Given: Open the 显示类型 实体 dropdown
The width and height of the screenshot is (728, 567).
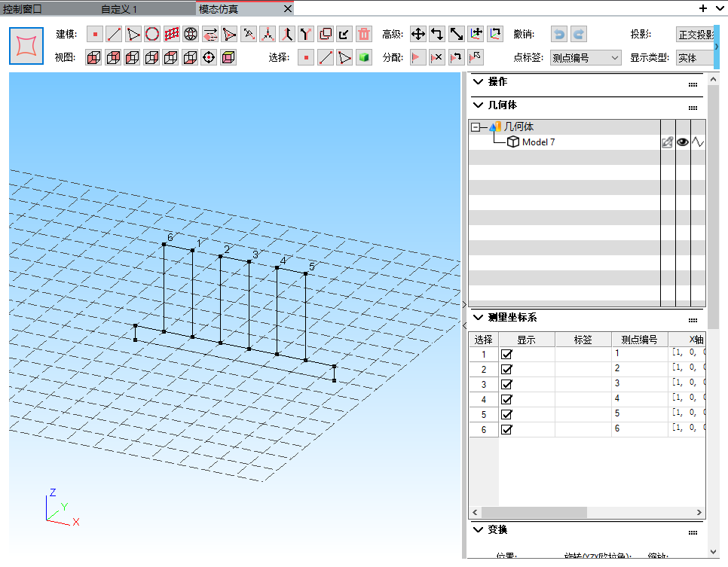Looking at the screenshot, I should click(695, 58).
